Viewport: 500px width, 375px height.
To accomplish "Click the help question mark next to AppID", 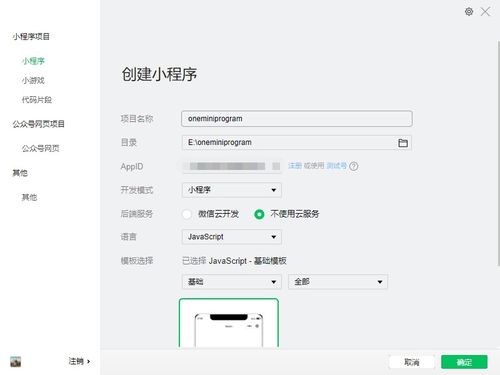I will coord(354,166).
